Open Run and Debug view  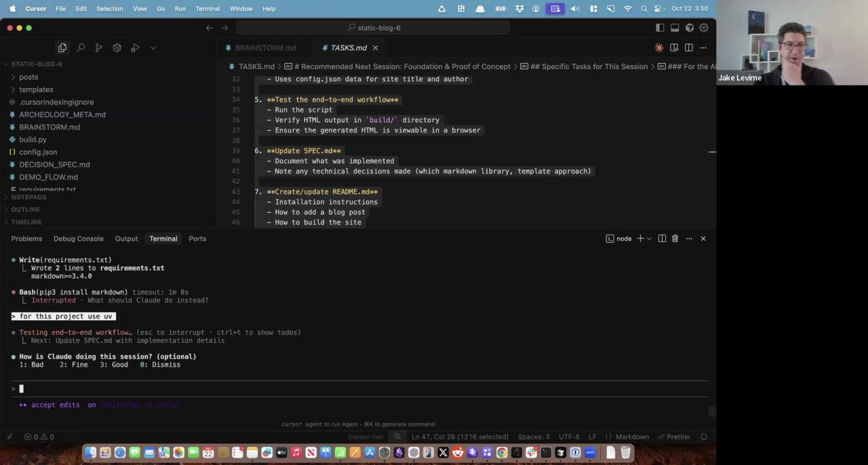tap(135, 47)
